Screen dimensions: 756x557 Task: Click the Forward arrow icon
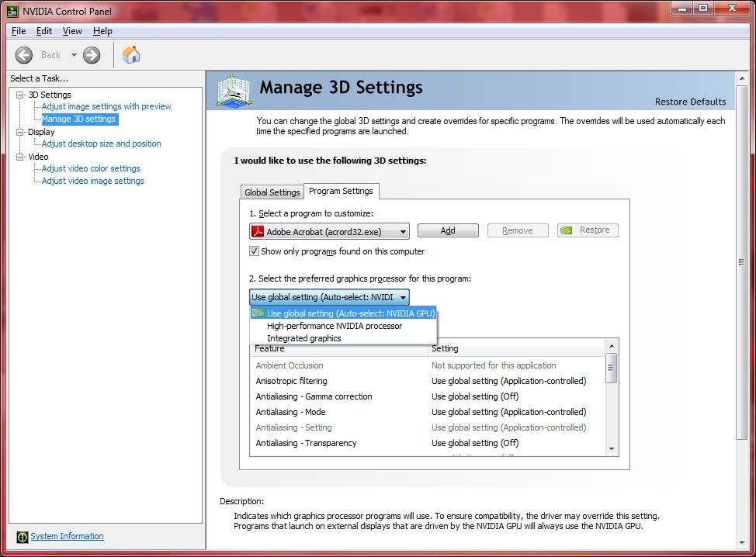pos(92,55)
